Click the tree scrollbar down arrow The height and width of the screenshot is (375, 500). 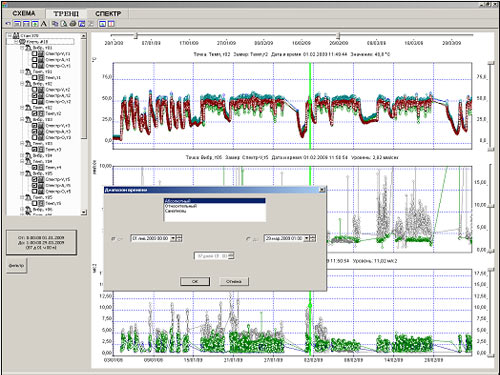click(83, 212)
